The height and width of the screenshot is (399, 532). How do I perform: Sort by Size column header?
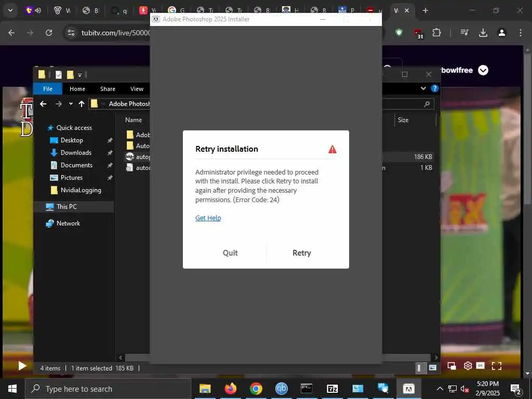[403, 120]
